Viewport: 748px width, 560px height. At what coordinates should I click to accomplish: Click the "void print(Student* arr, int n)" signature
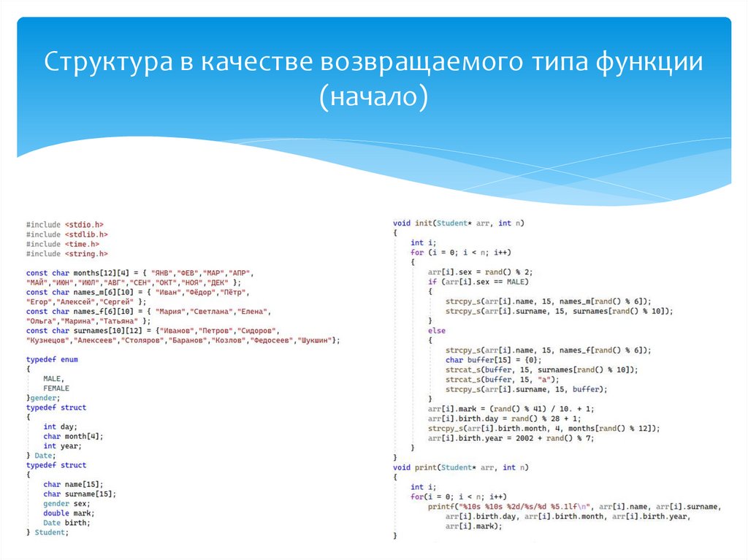tap(461, 467)
